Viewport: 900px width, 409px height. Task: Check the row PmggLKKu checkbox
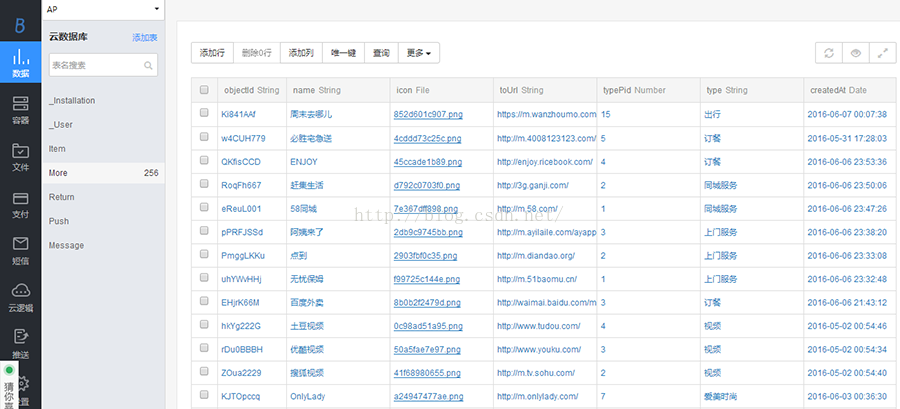click(204, 255)
